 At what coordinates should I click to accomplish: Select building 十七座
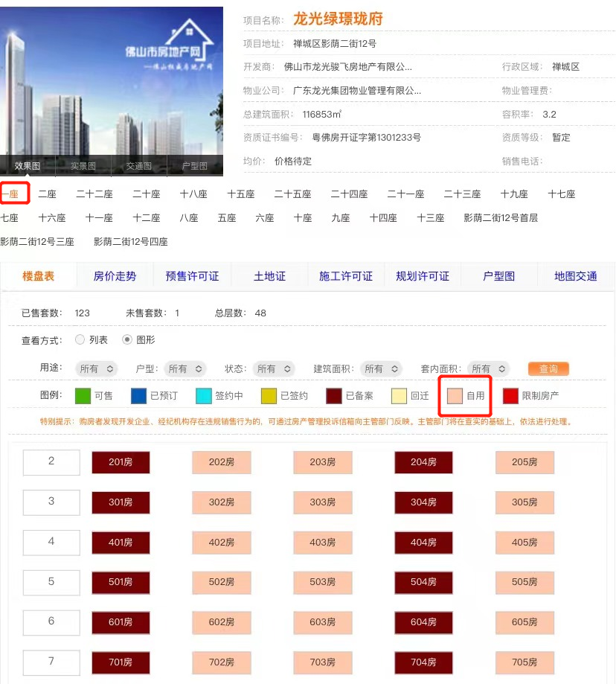click(562, 194)
